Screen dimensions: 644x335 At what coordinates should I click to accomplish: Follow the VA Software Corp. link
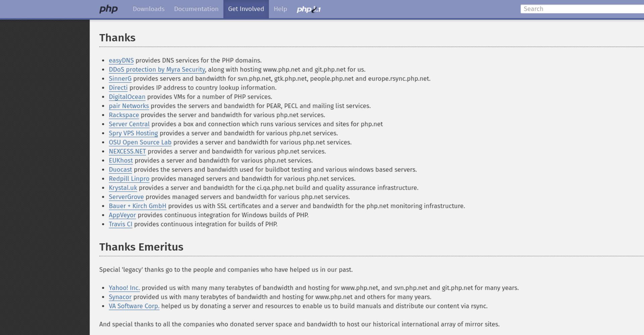(x=134, y=306)
